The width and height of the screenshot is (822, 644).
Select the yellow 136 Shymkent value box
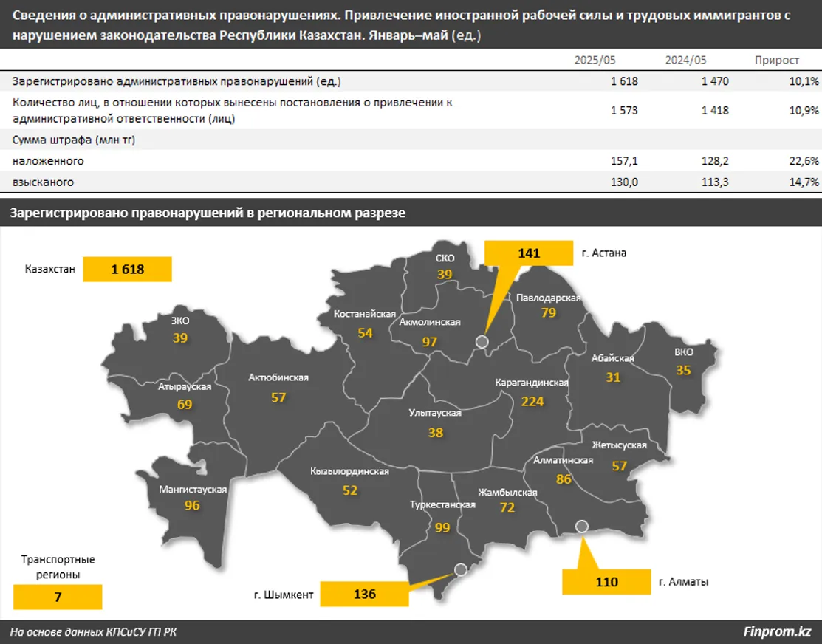point(364,594)
